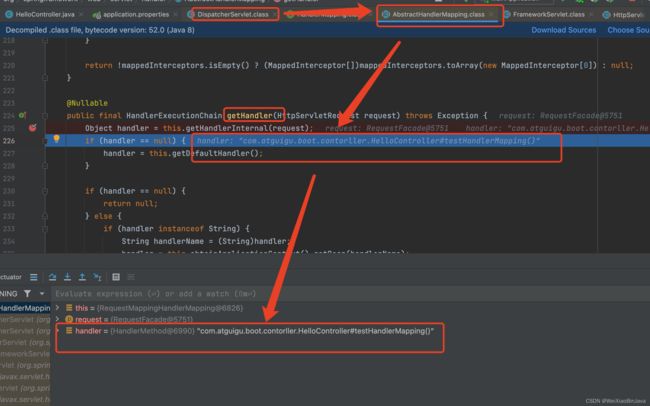Viewport: 650px width, 406px height.
Task: Switch to the FrameworkServlet.class tab
Action: pos(548,15)
